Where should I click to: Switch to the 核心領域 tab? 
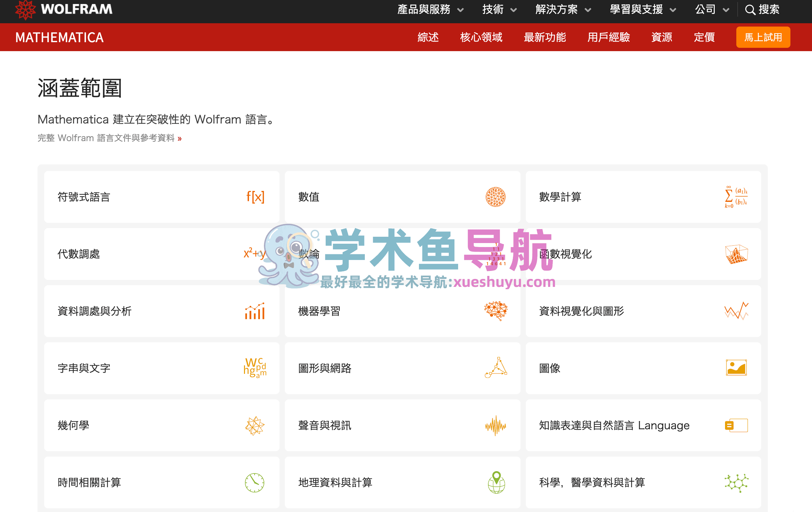click(x=481, y=37)
